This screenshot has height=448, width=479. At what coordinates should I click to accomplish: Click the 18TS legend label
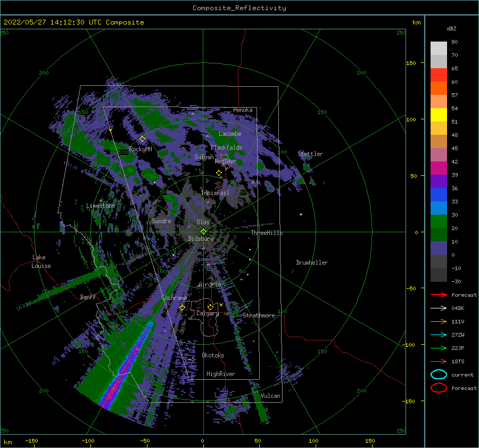click(458, 362)
